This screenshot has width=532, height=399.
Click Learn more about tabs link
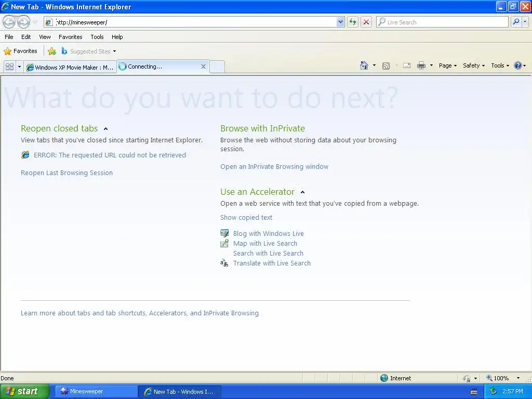139,313
